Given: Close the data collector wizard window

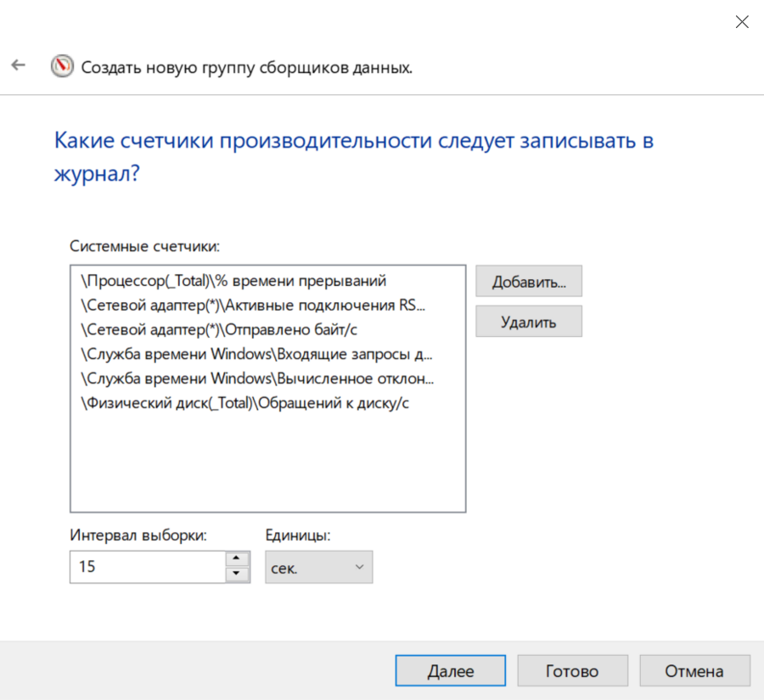Looking at the screenshot, I should click(x=741, y=22).
